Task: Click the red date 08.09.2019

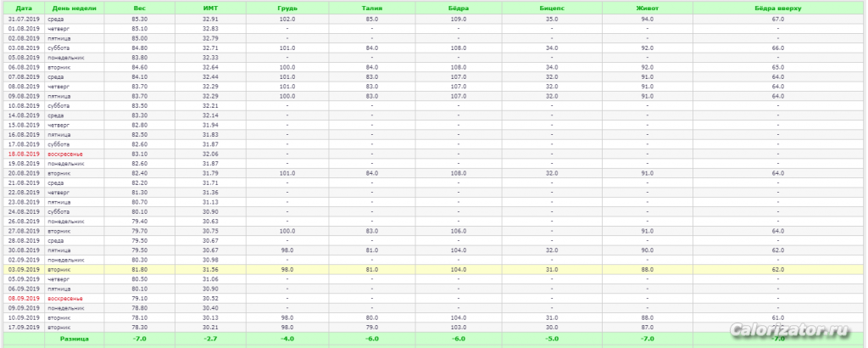Action: click(x=24, y=299)
